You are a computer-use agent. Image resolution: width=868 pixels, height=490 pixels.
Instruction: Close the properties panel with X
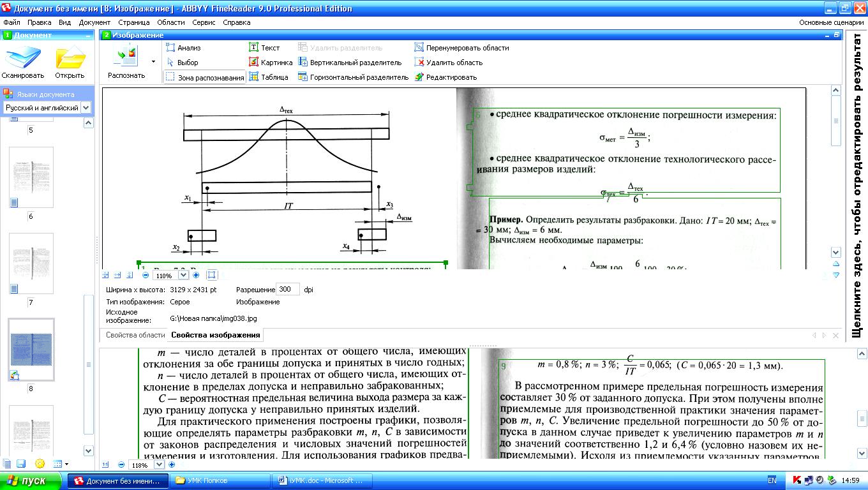tap(834, 335)
